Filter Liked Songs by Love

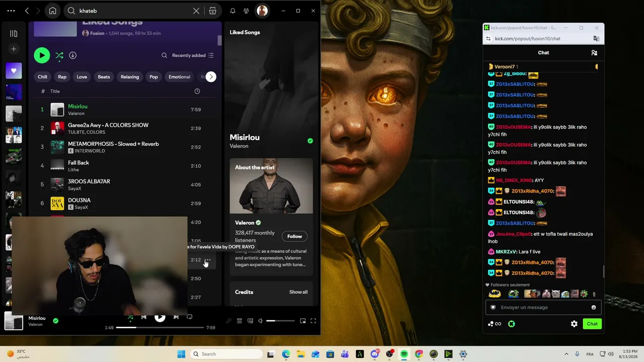82,77
